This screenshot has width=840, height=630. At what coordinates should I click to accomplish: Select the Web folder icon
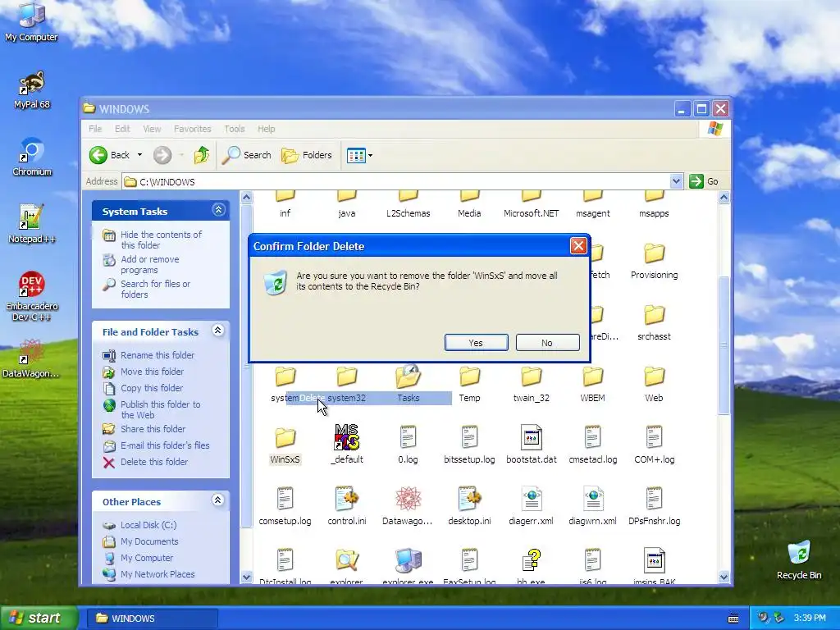(654, 377)
